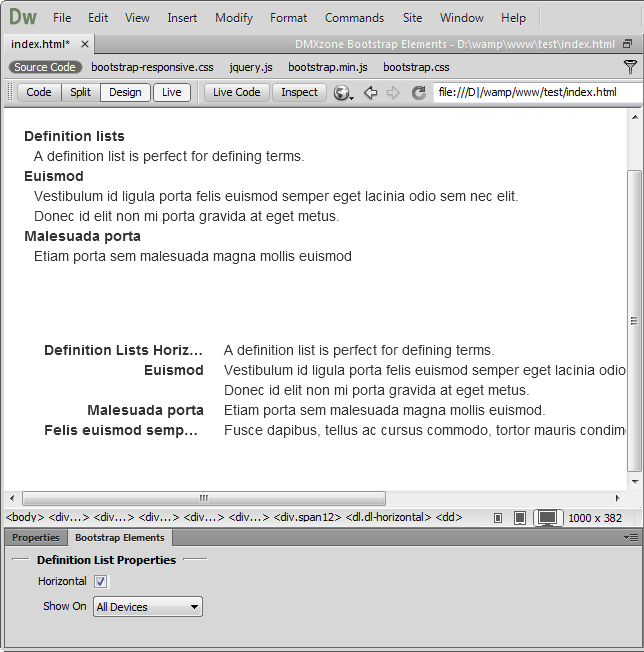The width and height of the screenshot is (644, 652).
Task: Select tablet size window icon
Action: tap(520, 518)
